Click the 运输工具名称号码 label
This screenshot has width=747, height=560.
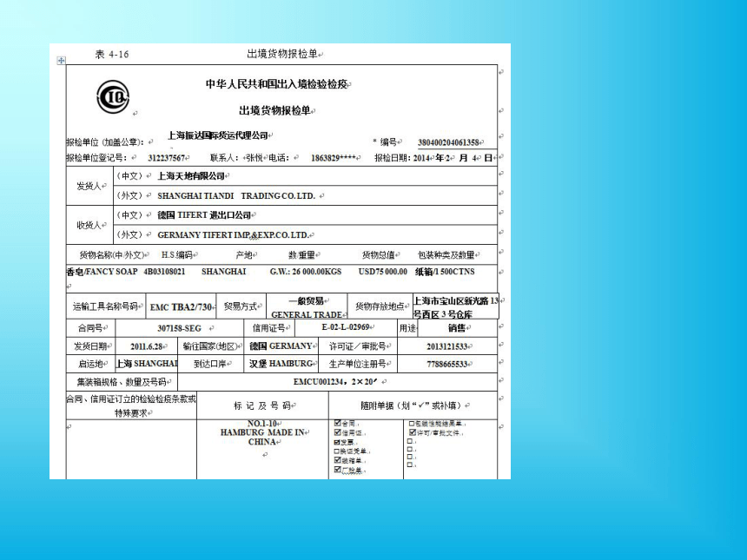pos(105,306)
